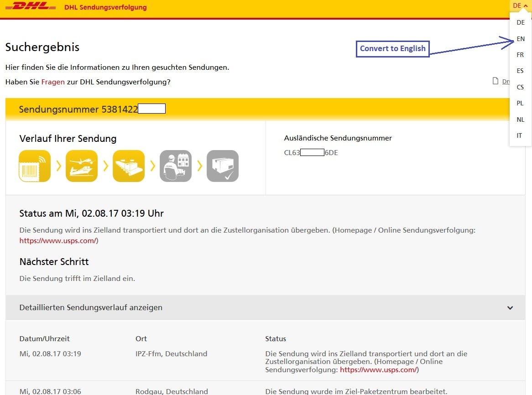Click the parcel center conveyor status icon
The width and height of the screenshot is (532, 395).
coord(129,166)
